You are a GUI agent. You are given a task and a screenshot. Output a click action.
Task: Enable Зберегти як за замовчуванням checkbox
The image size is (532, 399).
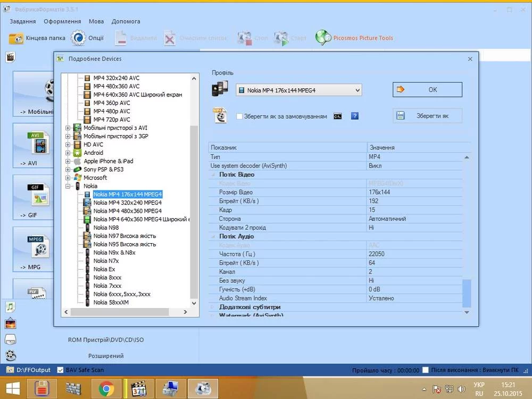point(239,116)
